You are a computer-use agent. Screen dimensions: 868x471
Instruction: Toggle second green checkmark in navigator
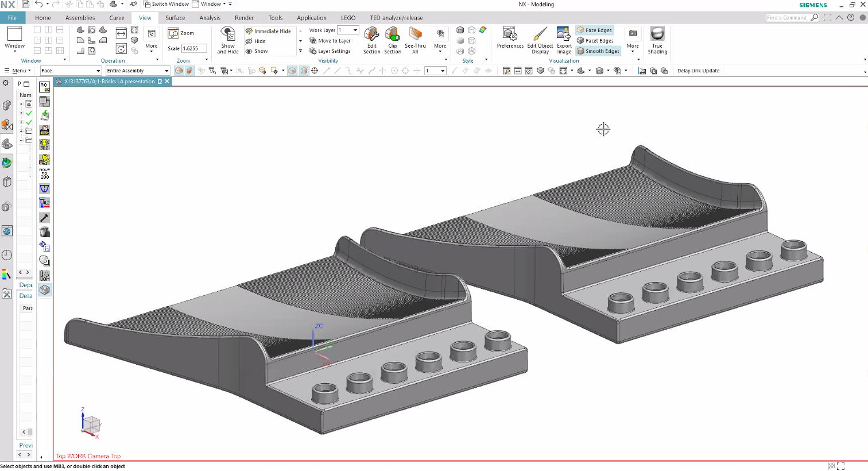click(29, 122)
